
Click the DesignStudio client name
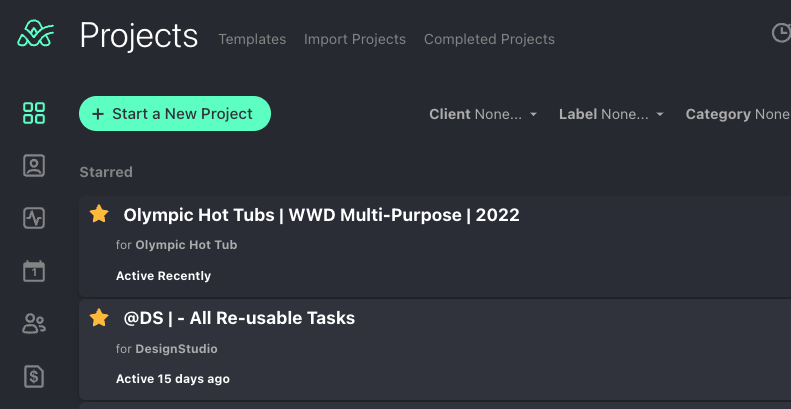[176, 348]
